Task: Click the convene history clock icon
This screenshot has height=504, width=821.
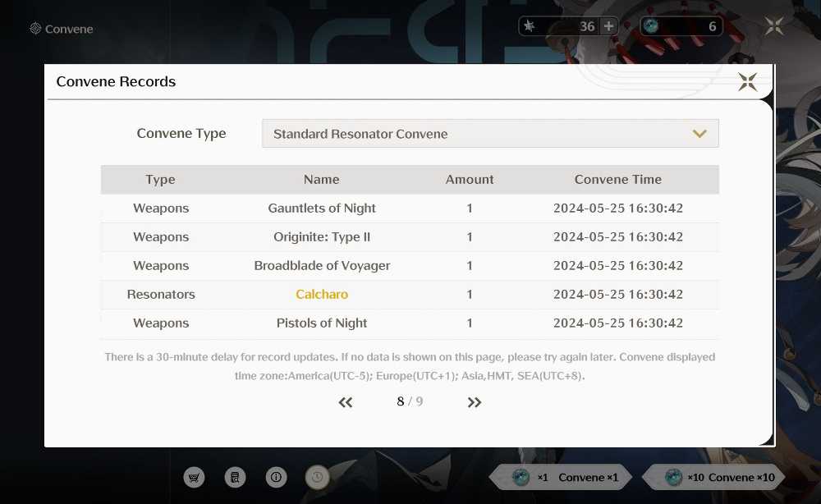Action: click(x=317, y=477)
